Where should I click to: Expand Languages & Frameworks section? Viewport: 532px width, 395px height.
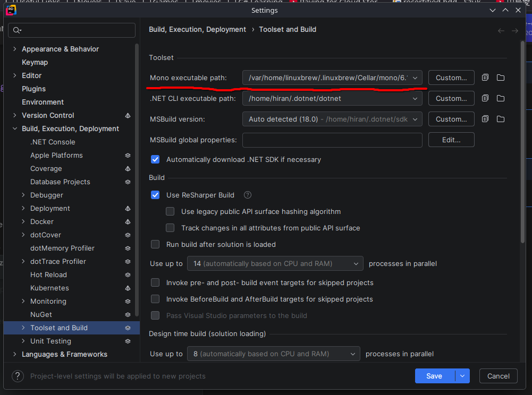click(14, 354)
